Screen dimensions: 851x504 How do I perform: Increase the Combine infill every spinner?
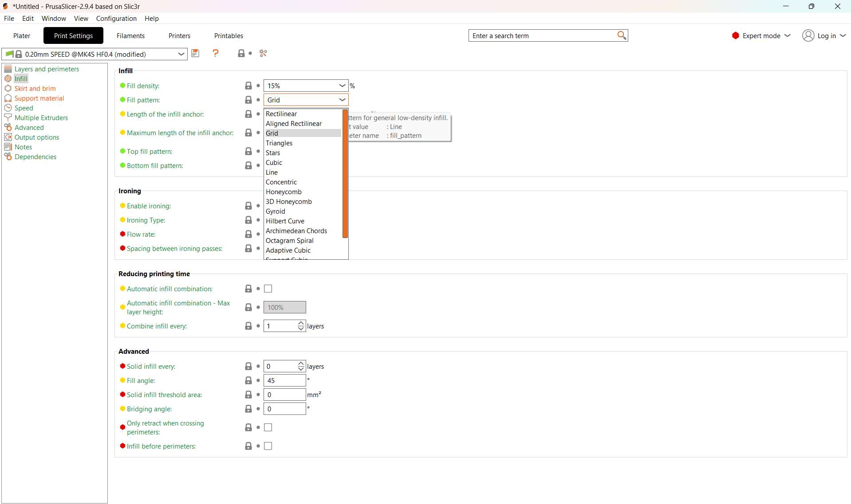click(x=301, y=323)
